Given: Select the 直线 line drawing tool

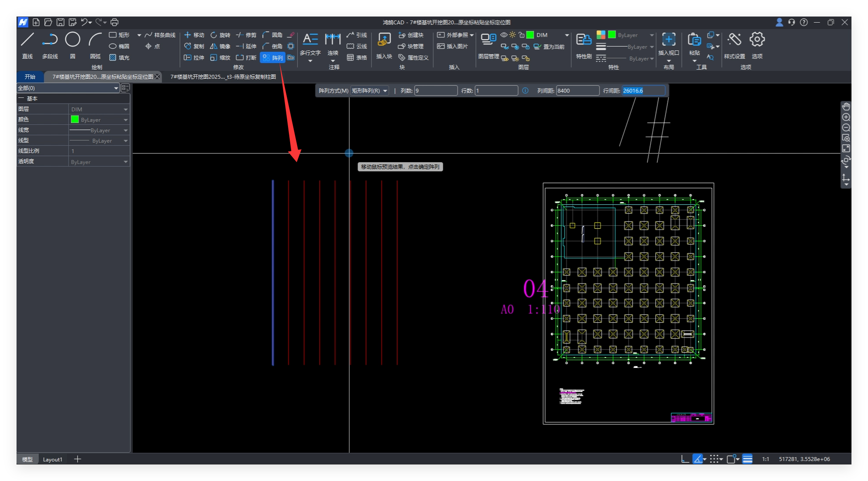Looking at the screenshot, I should (27, 40).
